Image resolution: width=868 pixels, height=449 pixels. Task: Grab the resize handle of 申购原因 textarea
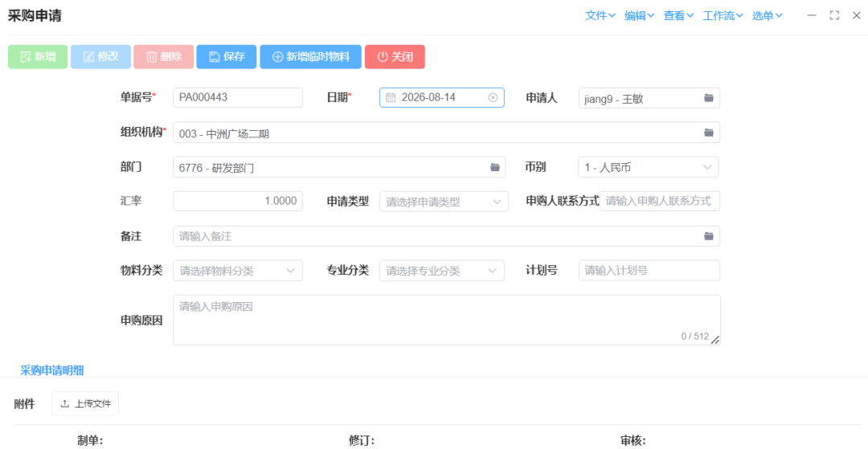tap(715, 340)
